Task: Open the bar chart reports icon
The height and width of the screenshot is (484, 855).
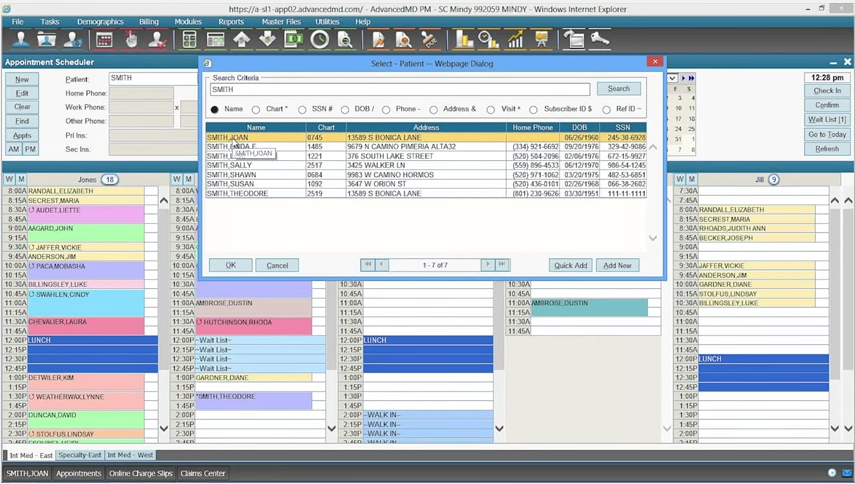Action: coord(464,39)
